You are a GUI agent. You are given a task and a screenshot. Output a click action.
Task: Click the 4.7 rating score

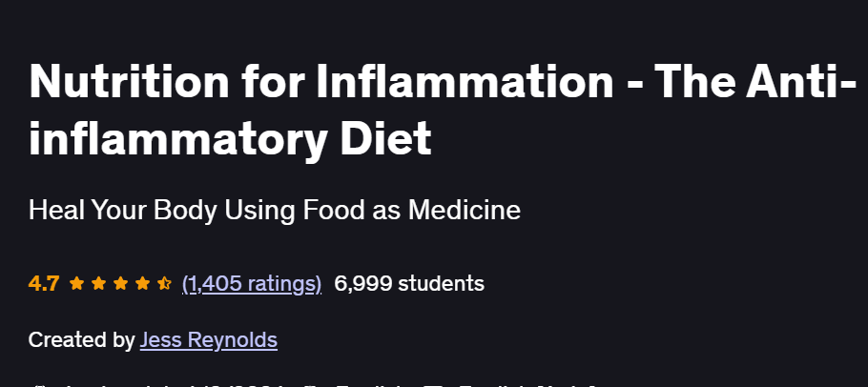click(x=44, y=284)
